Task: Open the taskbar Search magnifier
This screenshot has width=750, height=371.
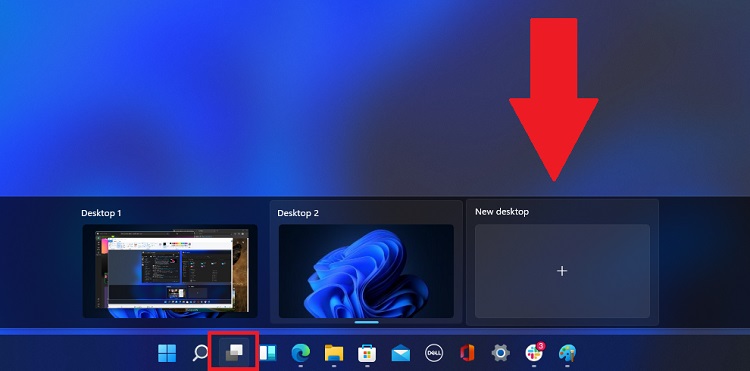Action: pyautogui.click(x=200, y=353)
